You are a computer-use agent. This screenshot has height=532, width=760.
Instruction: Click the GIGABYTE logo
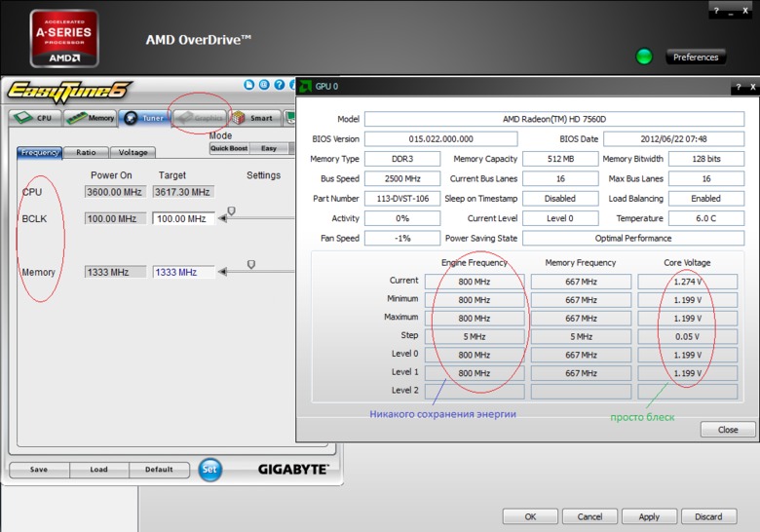pos(292,469)
